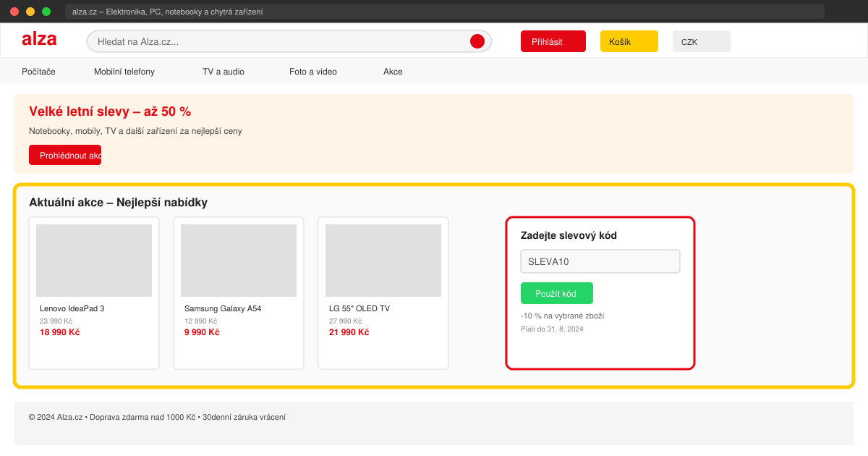Click the Přihlásit login button
The width and height of the screenshot is (868, 456).
(553, 41)
